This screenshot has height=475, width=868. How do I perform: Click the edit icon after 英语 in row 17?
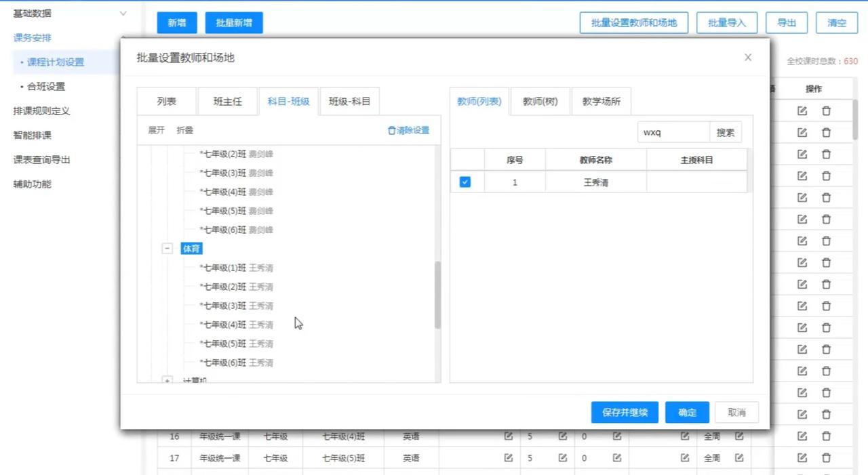click(508, 458)
